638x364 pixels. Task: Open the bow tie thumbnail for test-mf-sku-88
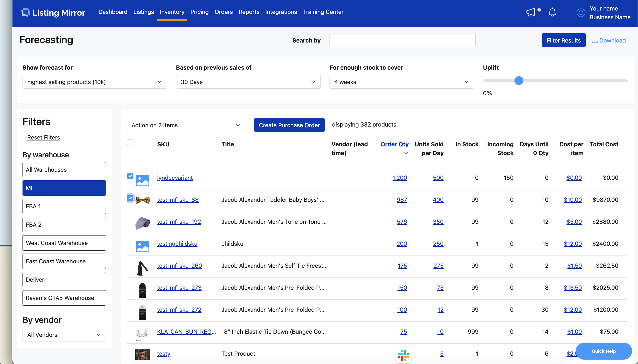click(142, 200)
